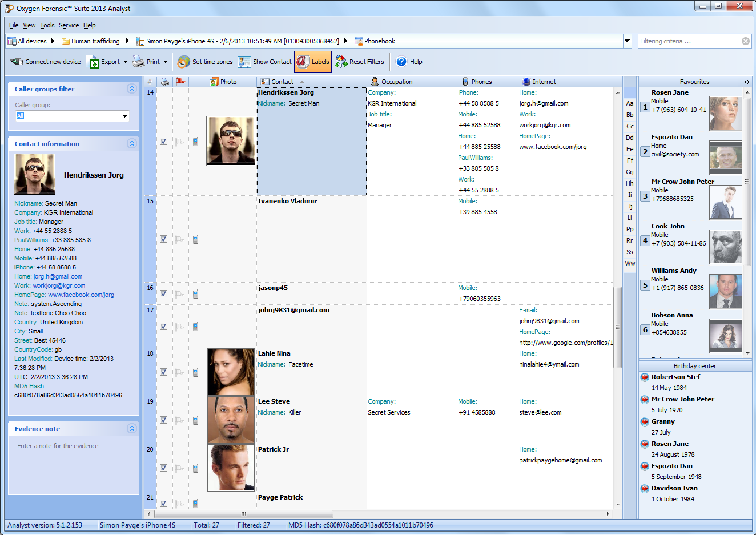Image resolution: width=756 pixels, height=535 pixels.
Task: Click the Phonebook breadcrumb icon
Action: point(359,41)
